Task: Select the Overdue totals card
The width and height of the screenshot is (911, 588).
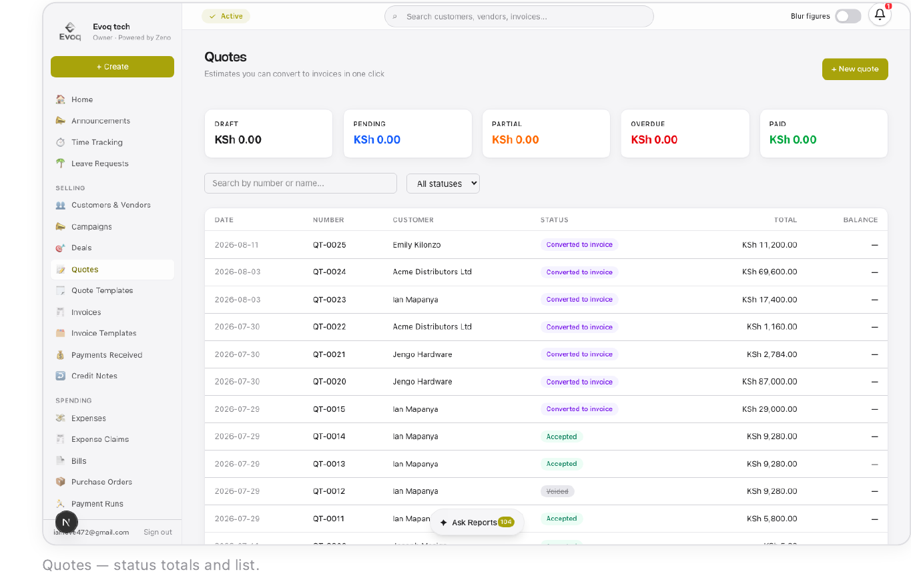Action: coord(685,133)
